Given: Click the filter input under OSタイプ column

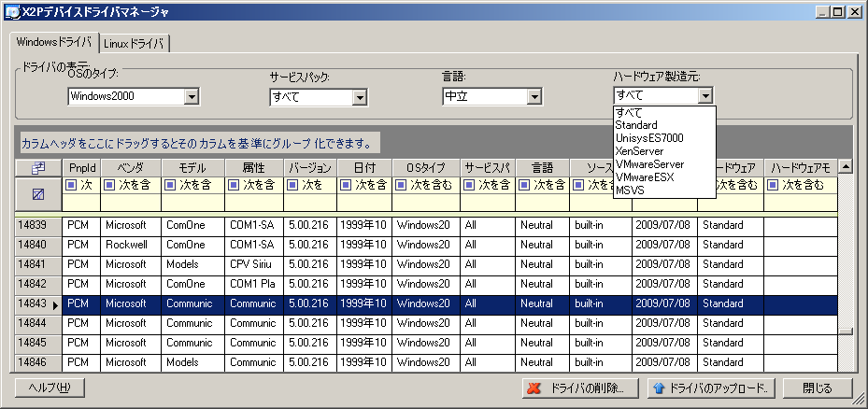Looking at the screenshot, I should click(x=426, y=203).
